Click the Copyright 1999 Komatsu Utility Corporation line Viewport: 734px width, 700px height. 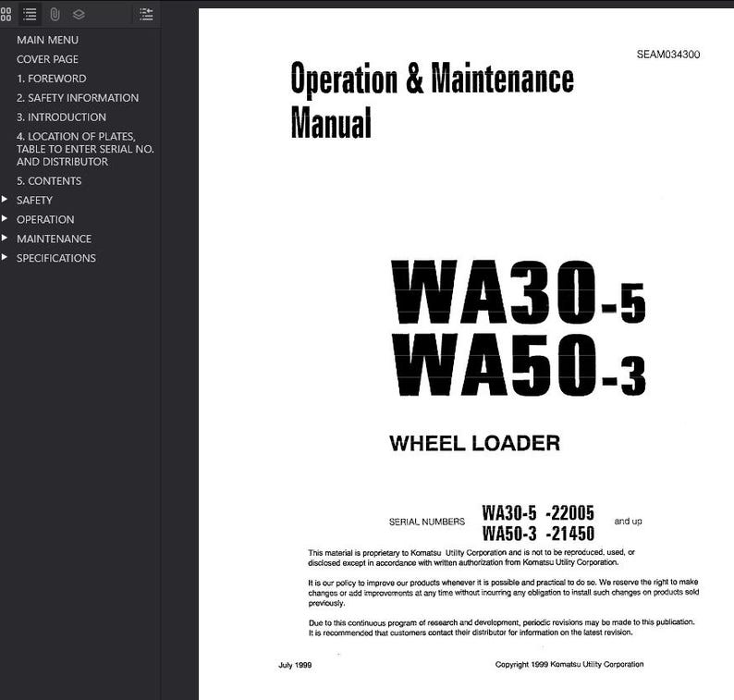(569, 664)
